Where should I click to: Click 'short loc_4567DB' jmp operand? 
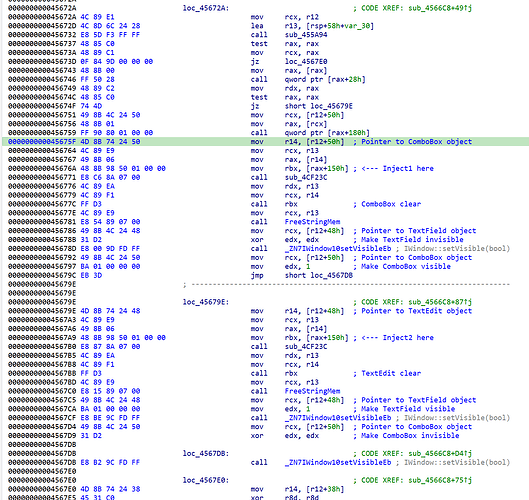tap(318, 275)
